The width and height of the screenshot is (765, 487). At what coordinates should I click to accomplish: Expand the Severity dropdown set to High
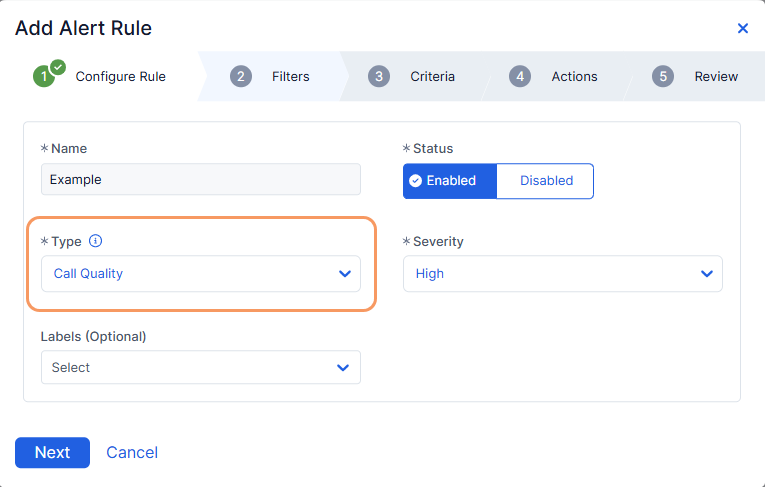point(562,273)
